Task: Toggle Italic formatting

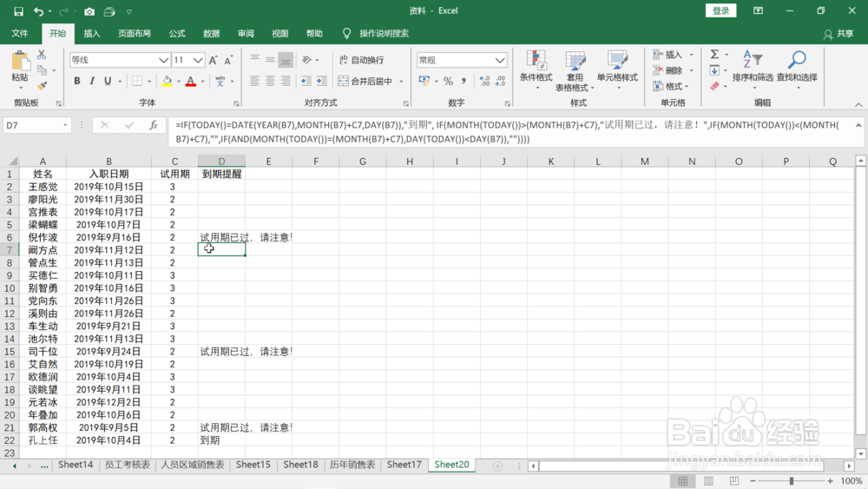Action: (x=92, y=82)
